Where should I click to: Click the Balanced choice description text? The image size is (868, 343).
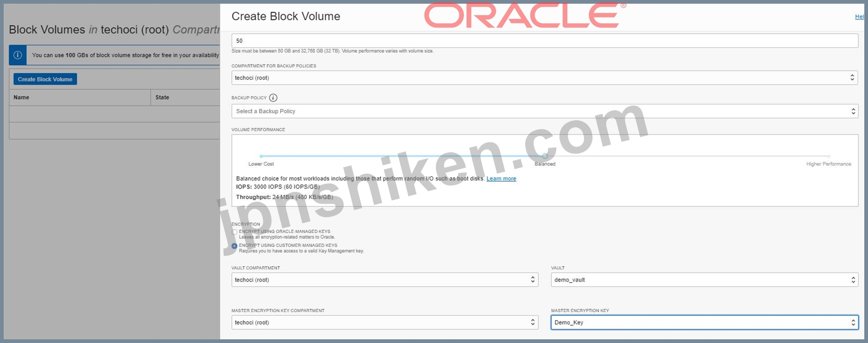tap(360, 179)
